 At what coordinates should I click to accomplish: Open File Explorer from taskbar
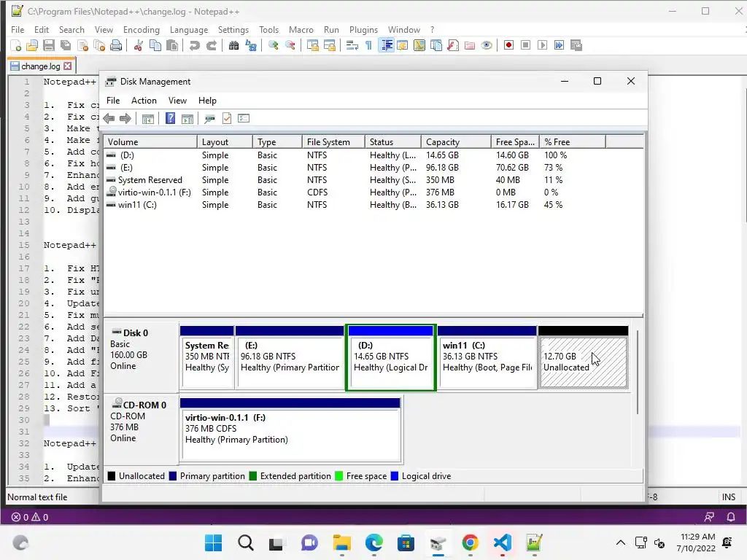341,542
